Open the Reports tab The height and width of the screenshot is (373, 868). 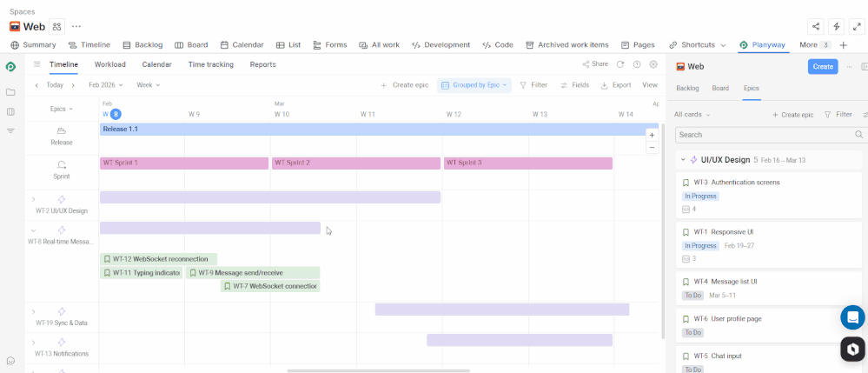[x=263, y=64]
